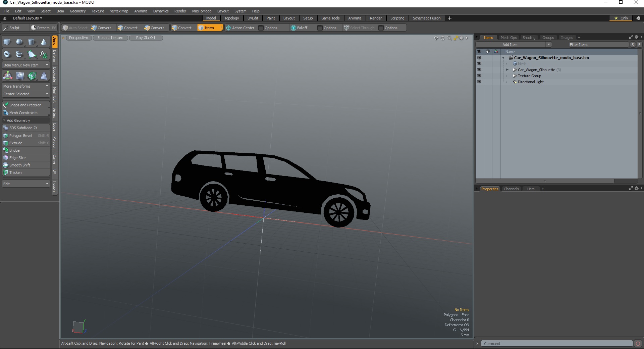Click the Polygon Bevel button

click(x=26, y=136)
